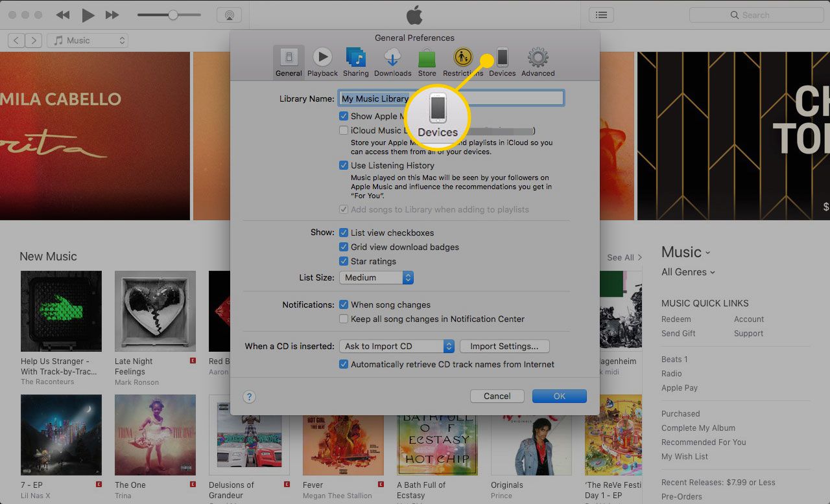Toggle Show Apple Music checkbox
830x504 pixels.
tap(344, 116)
